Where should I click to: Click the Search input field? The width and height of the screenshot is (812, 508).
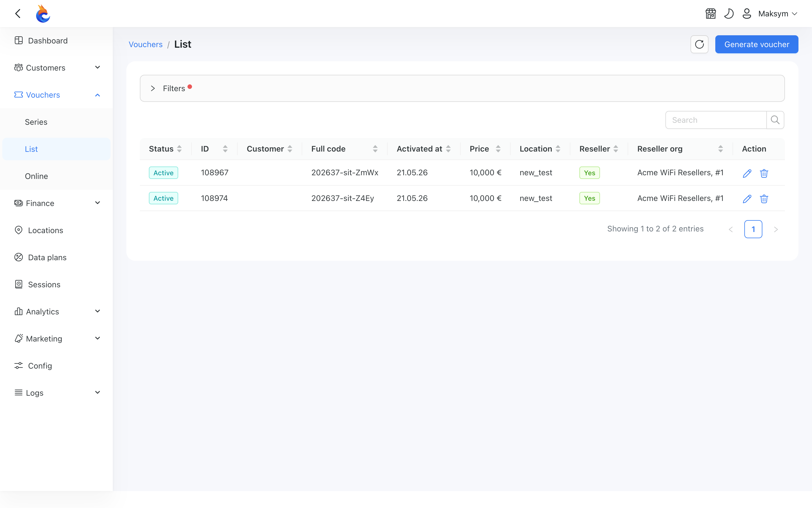tap(716, 120)
